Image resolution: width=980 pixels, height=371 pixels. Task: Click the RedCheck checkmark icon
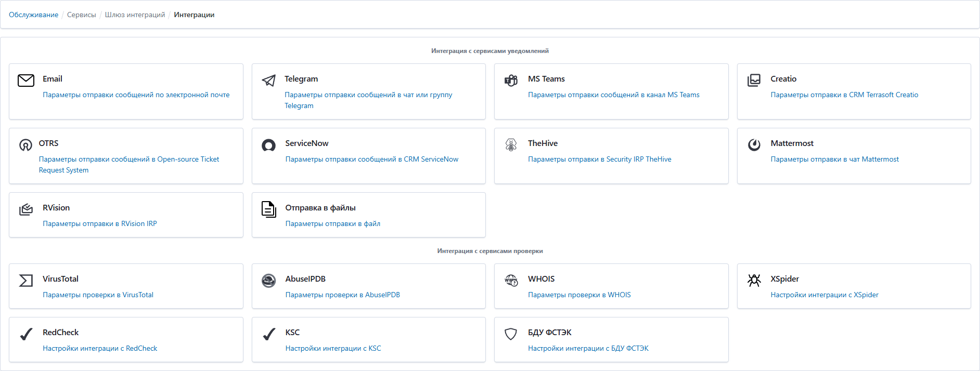(x=26, y=334)
